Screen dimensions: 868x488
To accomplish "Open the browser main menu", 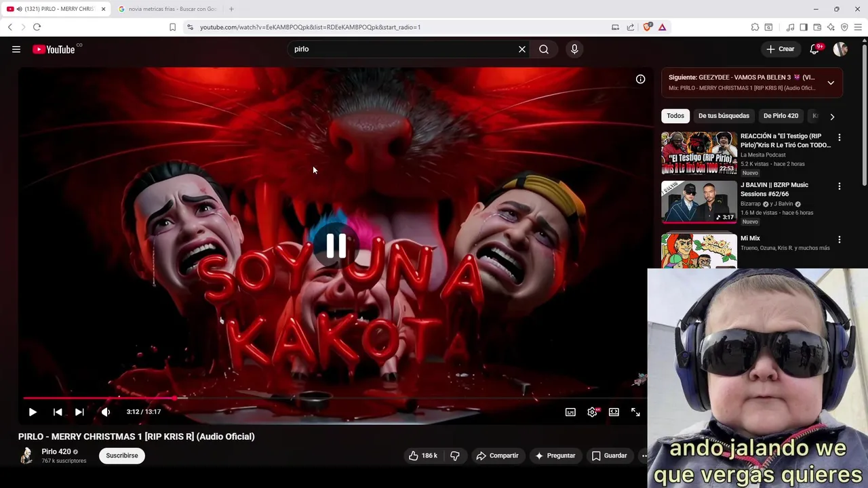I will (x=858, y=27).
